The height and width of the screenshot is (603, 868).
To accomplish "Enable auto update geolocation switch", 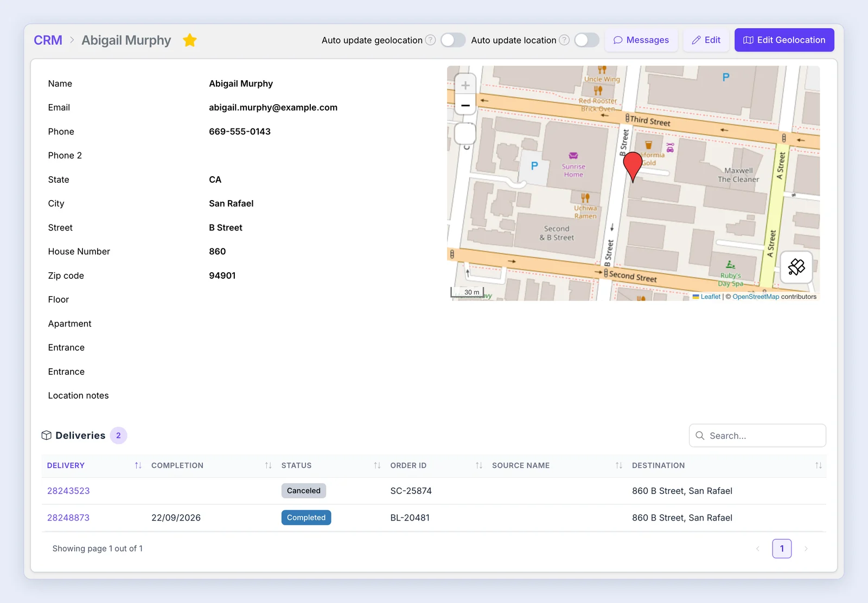I will click(453, 40).
